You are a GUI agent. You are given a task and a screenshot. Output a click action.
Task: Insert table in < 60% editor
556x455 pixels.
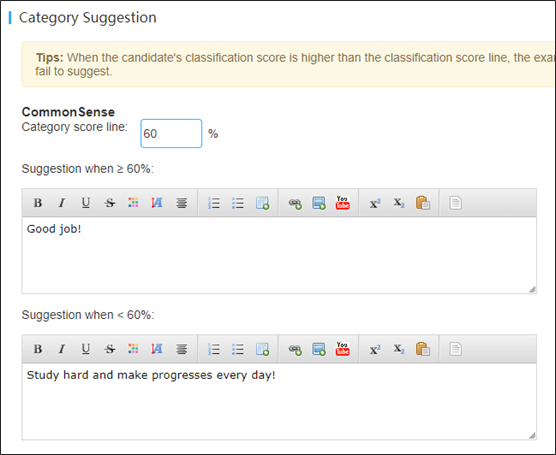pos(262,349)
